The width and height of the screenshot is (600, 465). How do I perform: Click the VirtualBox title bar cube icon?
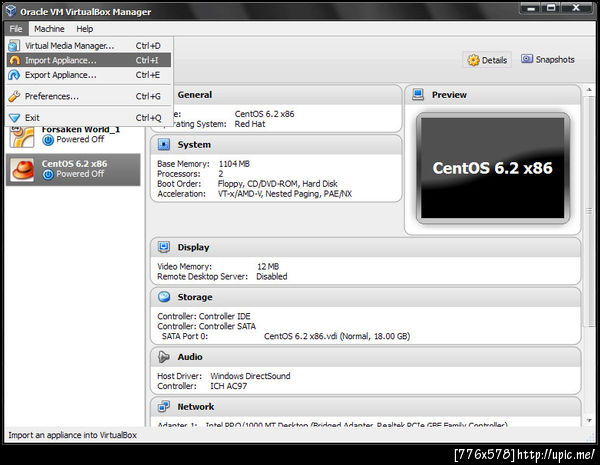[11, 11]
